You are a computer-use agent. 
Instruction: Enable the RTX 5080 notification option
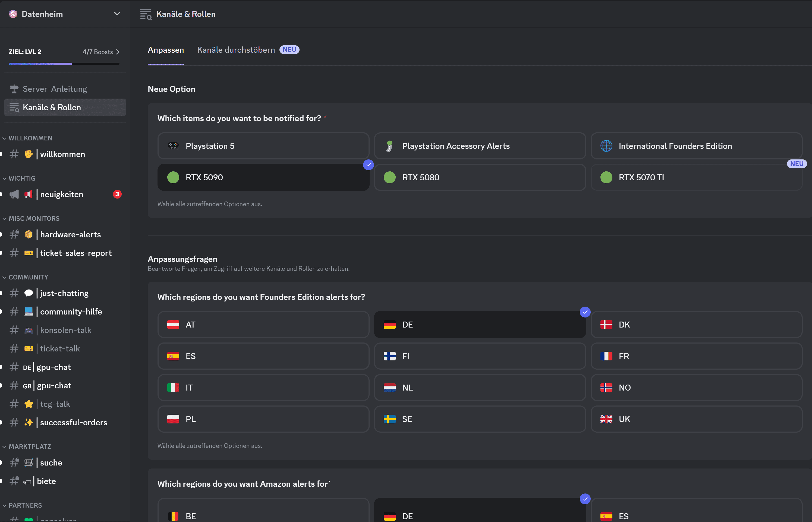(480, 177)
